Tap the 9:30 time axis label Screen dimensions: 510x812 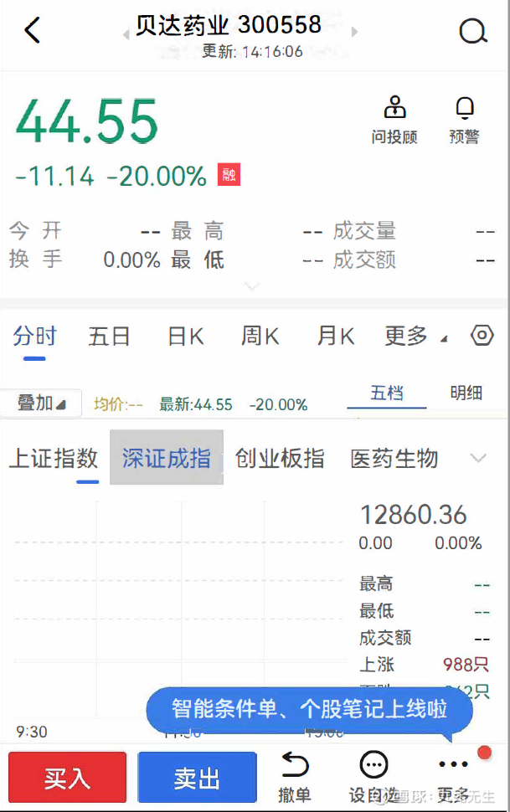coord(32,732)
